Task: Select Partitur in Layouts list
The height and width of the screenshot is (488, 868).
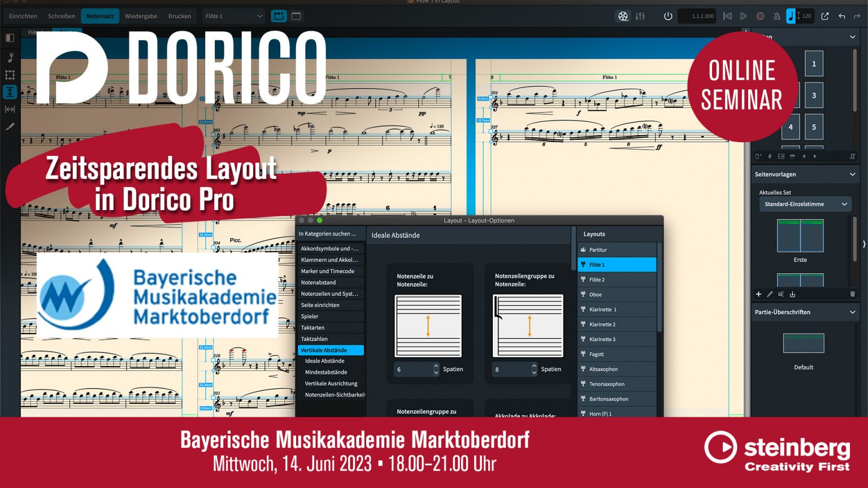Action: pyautogui.click(x=617, y=250)
